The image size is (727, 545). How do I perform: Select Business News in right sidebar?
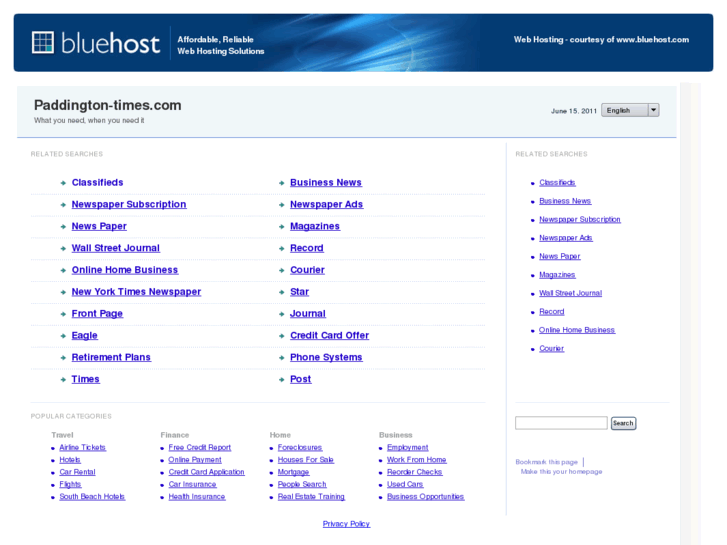tap(565, 201)
